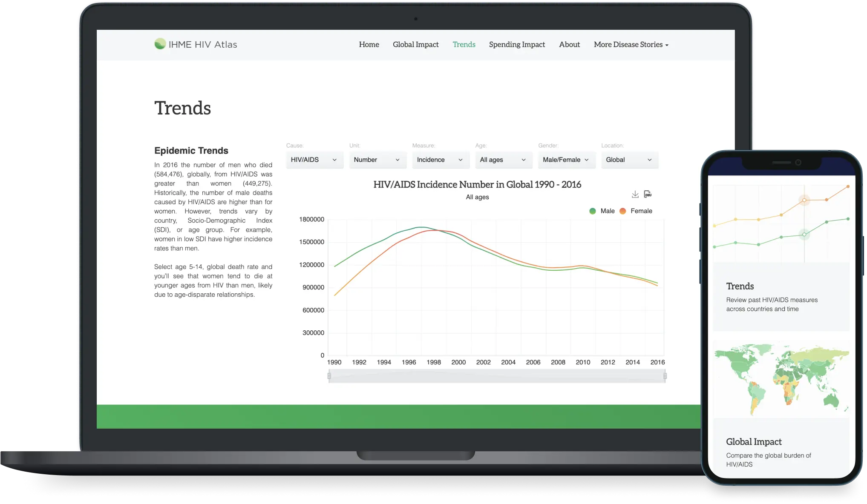Click the year range slider track under the chart
This screenshot has height=504, width=867.
click(x=497, y=376)
